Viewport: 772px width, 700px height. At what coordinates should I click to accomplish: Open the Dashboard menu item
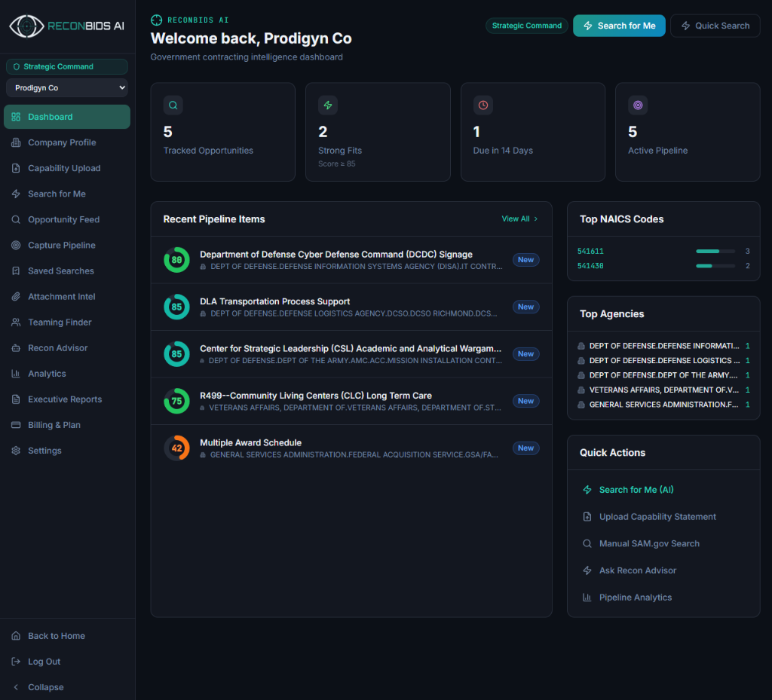point(67,117)
